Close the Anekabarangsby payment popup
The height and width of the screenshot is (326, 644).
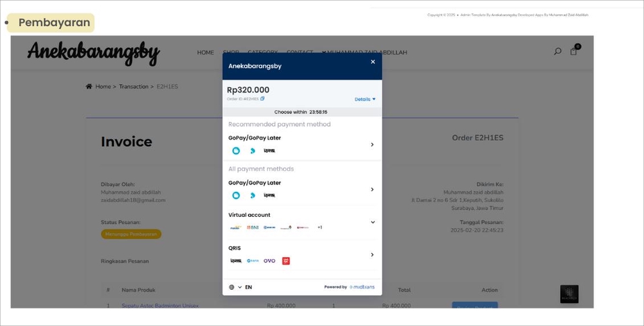373,62
